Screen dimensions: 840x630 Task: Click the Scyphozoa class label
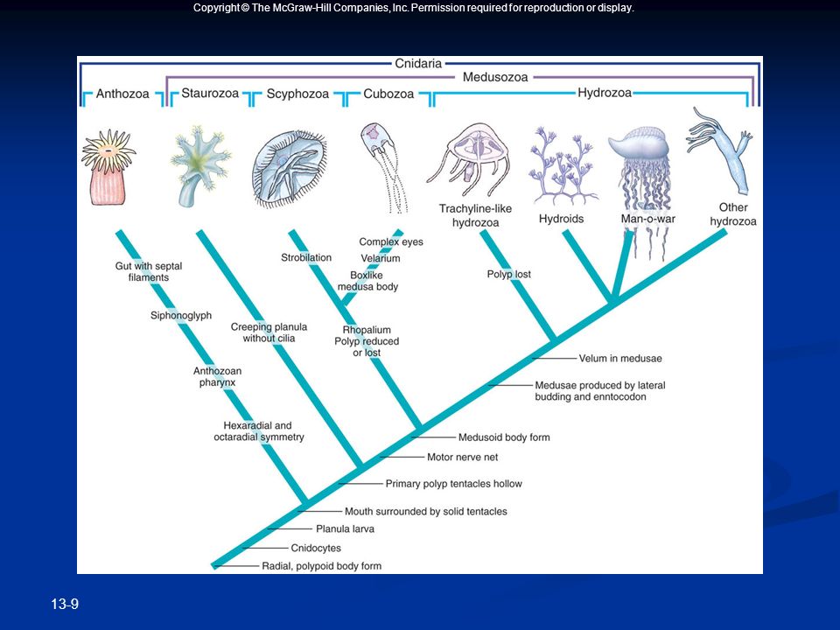tap(297, 94)
